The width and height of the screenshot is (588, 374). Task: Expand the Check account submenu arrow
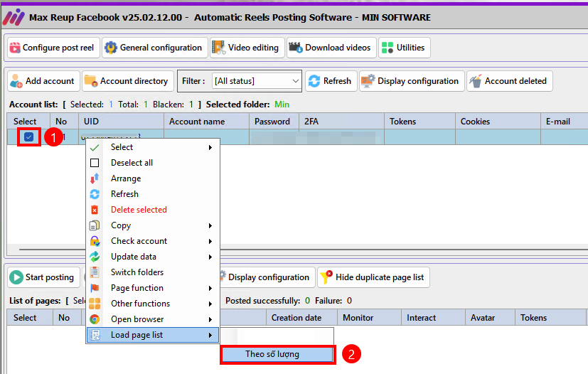(210, 241)
